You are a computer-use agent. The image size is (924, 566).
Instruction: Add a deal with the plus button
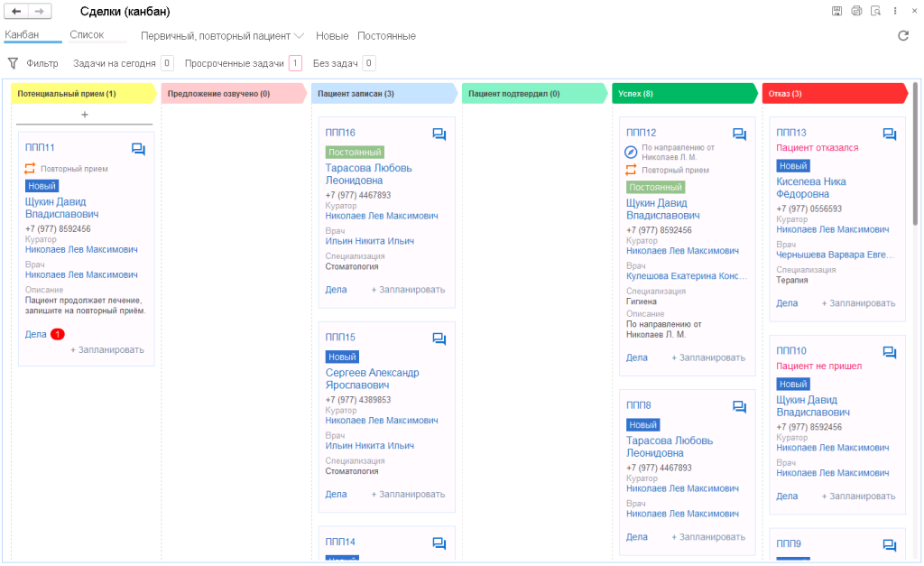click(x=85, y=115)
